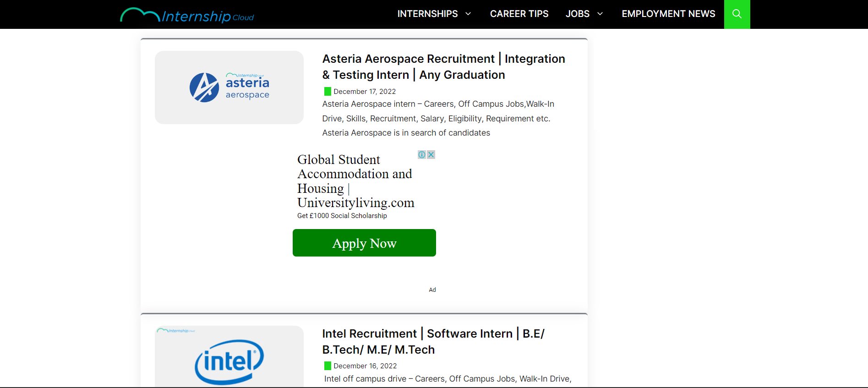
Task: Click the ad info icon
Action: (x=422, y=155)
